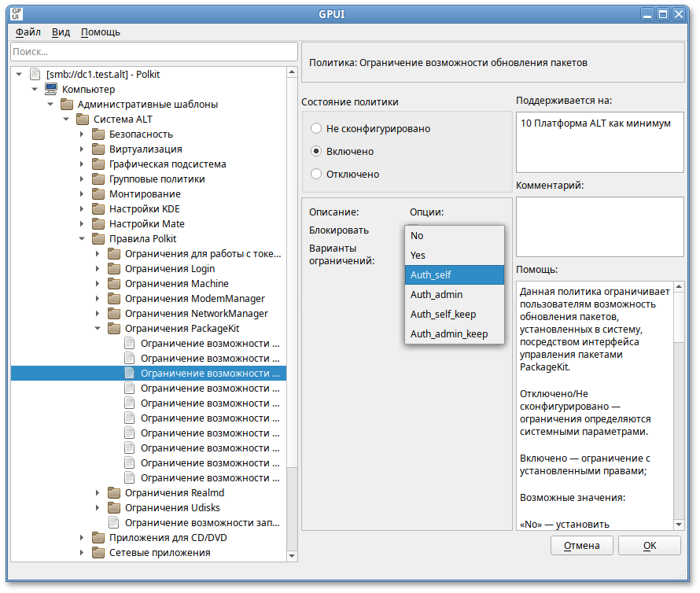Select the 'Не сконфигурировано' radio button
This screenshot has width=700, height=593.
tap(316, 128)
